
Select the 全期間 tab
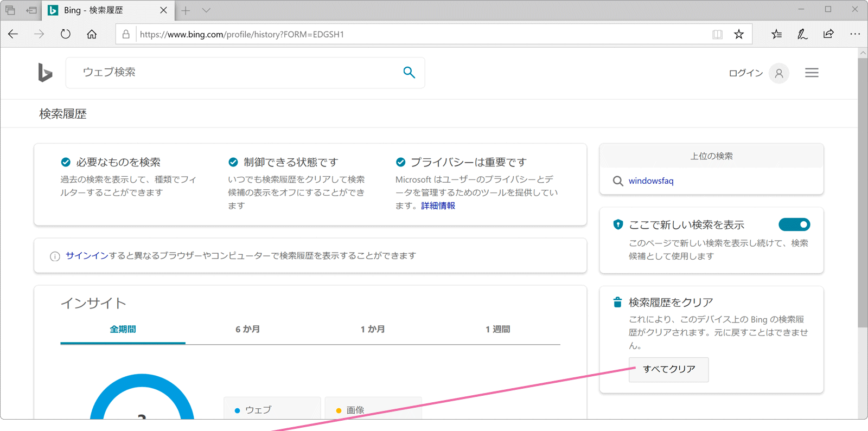(x=123, y=329)
